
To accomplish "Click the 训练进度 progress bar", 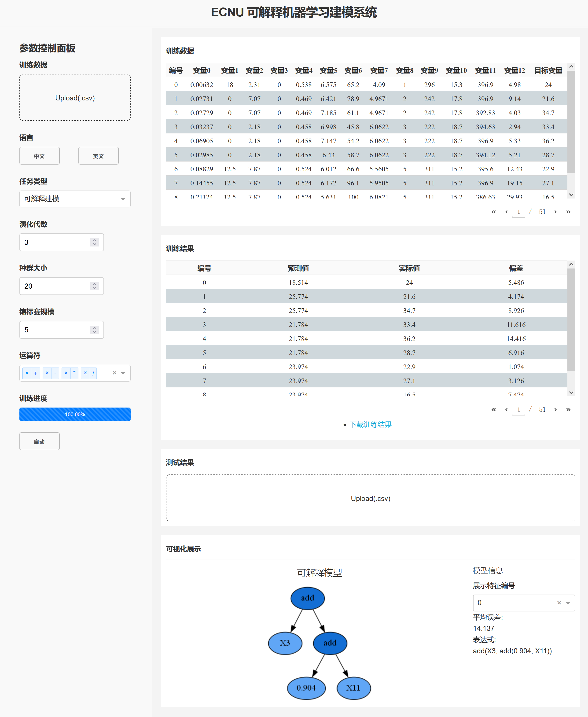I will (75, 414).
